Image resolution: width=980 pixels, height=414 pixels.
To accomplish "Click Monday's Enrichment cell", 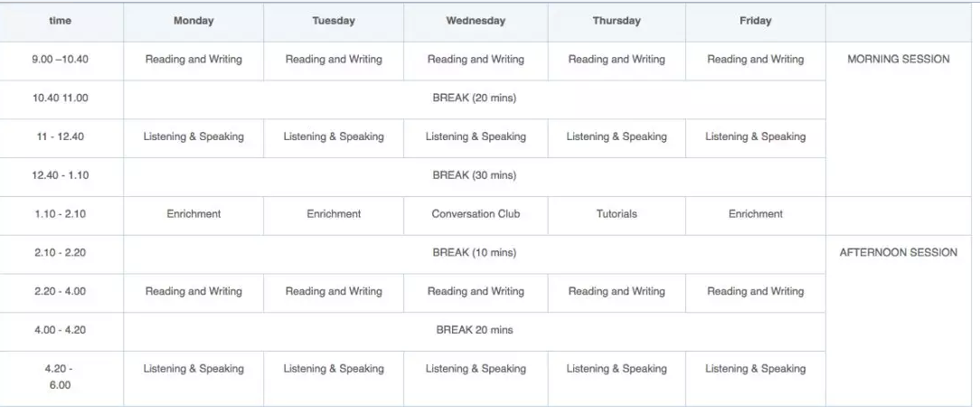I will pyautogui.click(x=193, y=214).
